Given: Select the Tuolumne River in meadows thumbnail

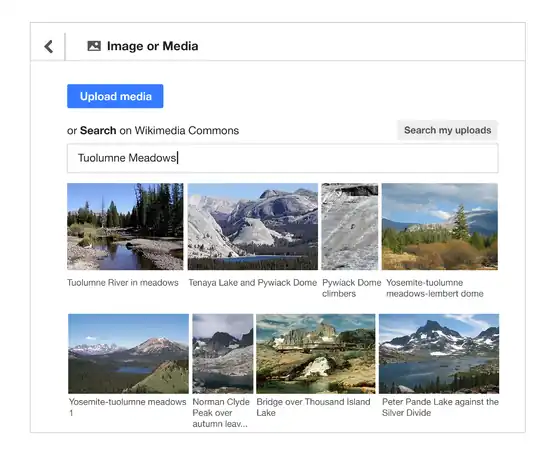Looking at the screenshot, I should pos(125,226).
